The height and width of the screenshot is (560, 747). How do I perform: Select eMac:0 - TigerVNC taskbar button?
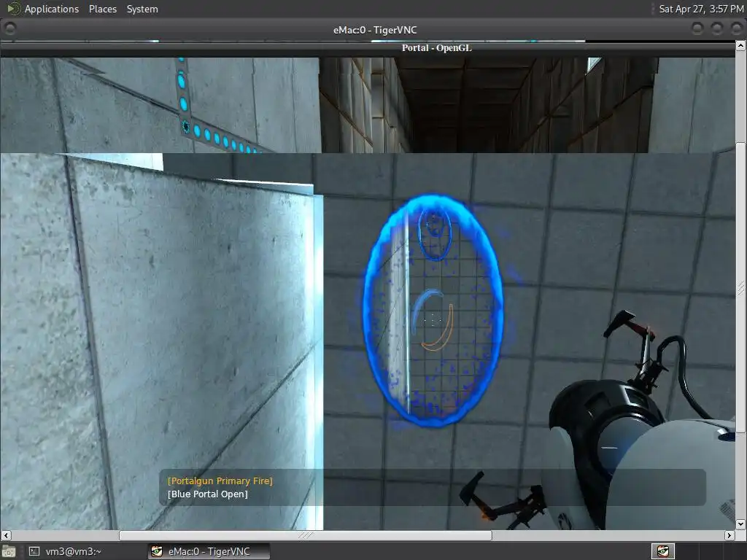[208, 551]
